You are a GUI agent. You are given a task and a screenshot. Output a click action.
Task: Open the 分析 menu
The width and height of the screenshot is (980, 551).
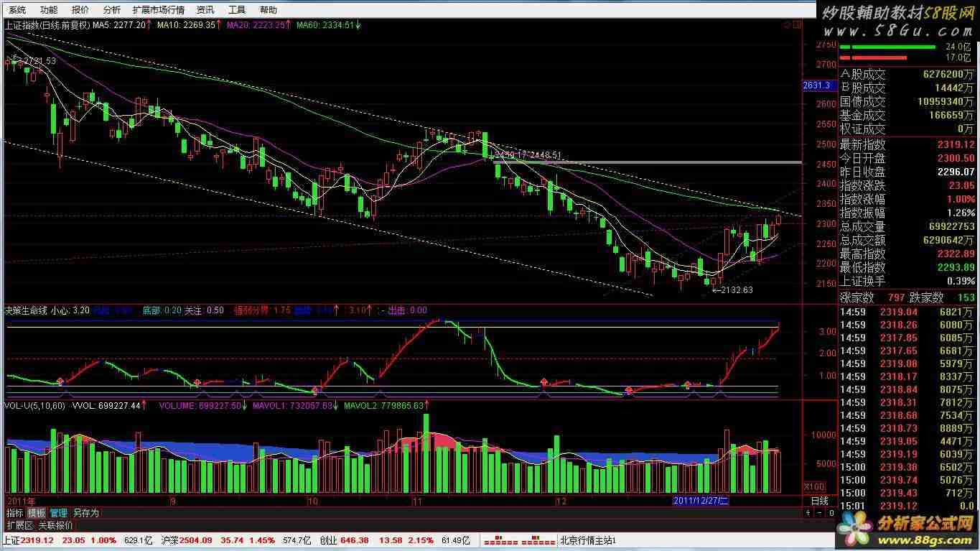tap(111, 9)
